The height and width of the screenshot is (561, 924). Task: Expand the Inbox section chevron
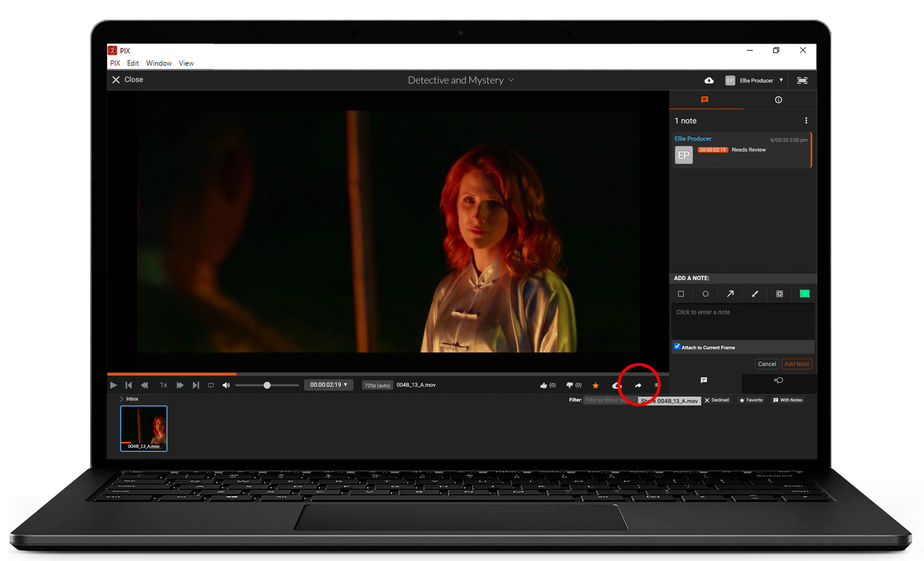tap(122, 399)
